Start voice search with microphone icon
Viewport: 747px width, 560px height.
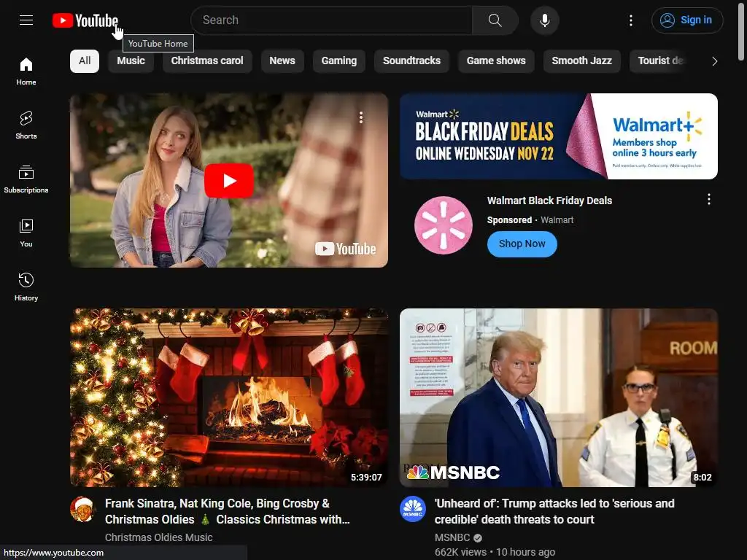tap(544, 20)
